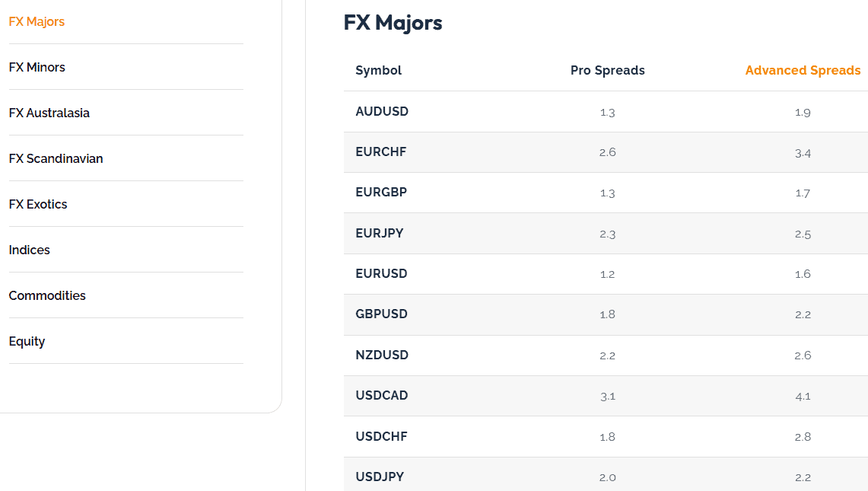Sort by the Symbol column
The width and height of the screenshot is (868, 491).
(377, 70)
